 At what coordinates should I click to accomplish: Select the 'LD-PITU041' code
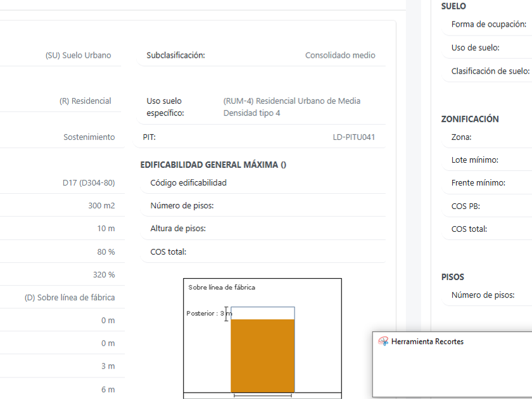coord(353,137)
